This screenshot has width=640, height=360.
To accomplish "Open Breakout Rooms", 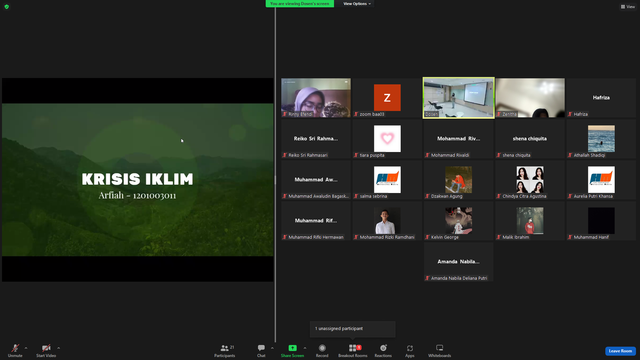I will click(353, 350).
